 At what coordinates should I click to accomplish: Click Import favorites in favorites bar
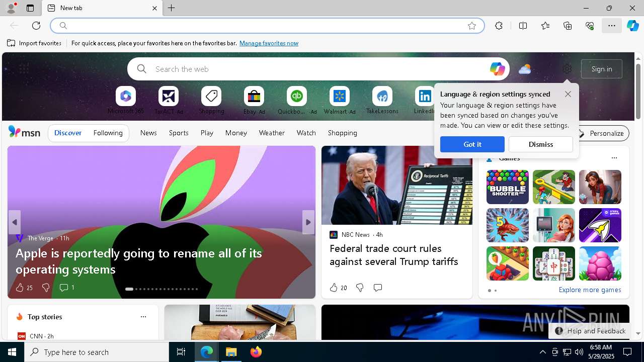tap(34, 43)
